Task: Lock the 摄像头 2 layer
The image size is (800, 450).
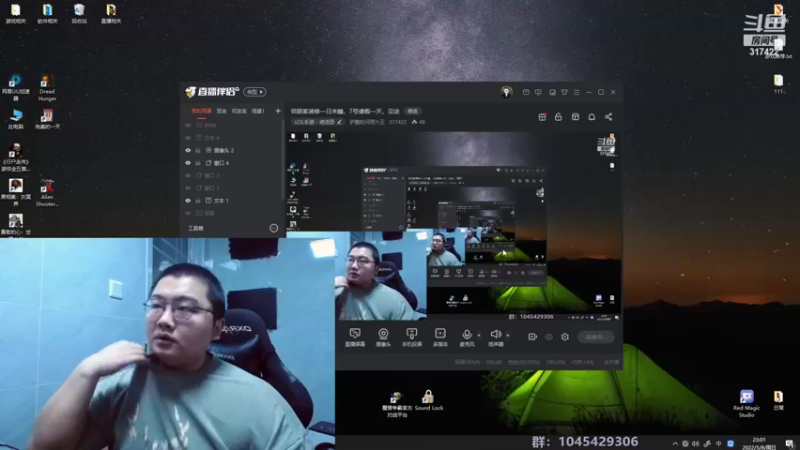Action: [x=198, y=151]
